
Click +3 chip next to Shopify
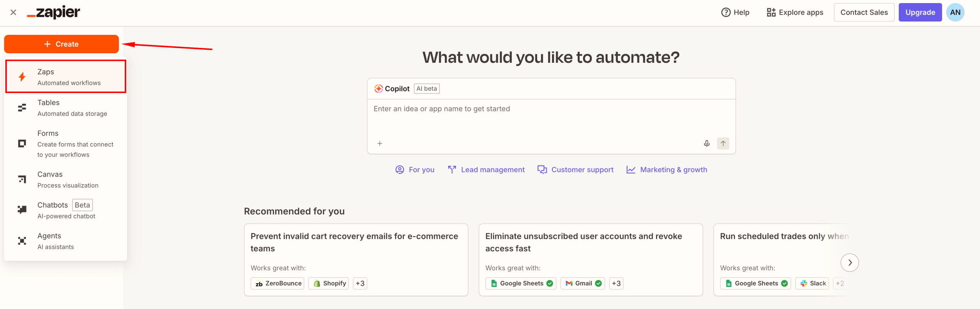point(360,283)
